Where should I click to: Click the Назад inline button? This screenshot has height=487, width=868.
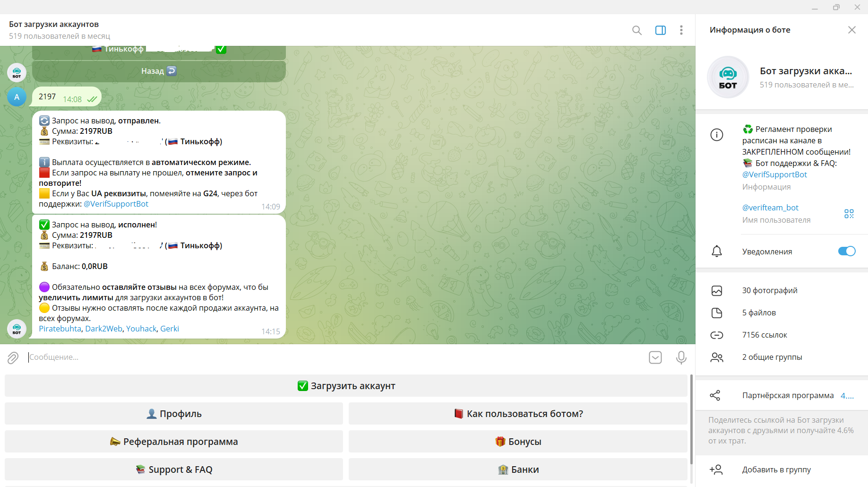[x=159, y=71]
